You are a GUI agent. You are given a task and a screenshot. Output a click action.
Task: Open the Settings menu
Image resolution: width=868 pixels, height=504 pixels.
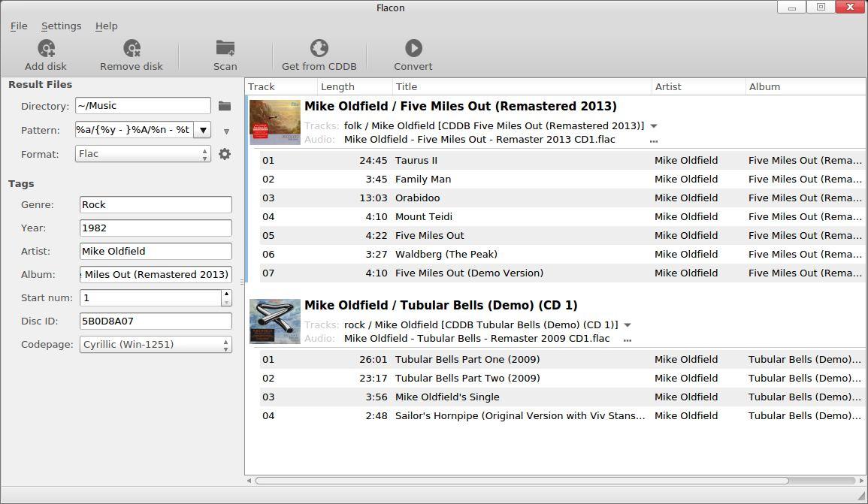click(61, 26)
